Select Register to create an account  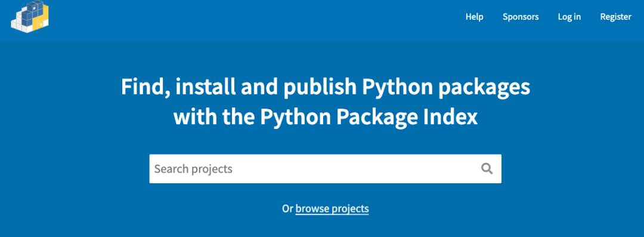(615, 17)
